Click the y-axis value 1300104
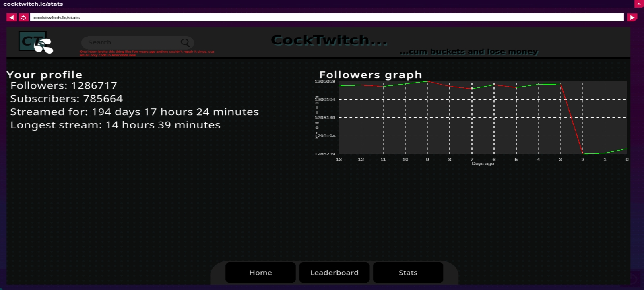Screen dimensions: 644x290 325,99
